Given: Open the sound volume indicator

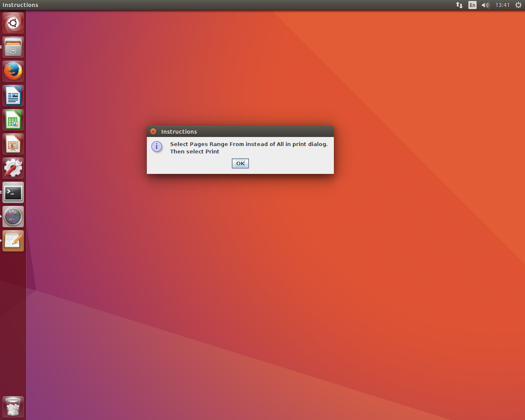Looking at the screenshot, I should point(486,5).
